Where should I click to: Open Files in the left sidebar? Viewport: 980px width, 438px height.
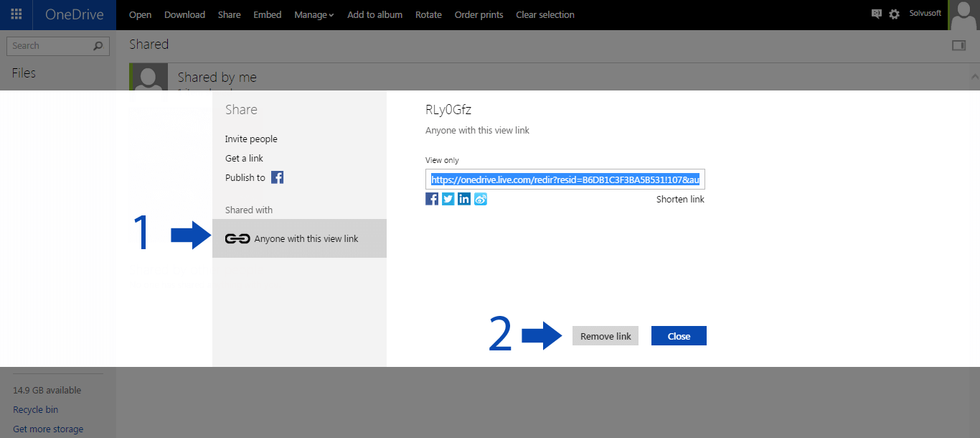[24, 73]
